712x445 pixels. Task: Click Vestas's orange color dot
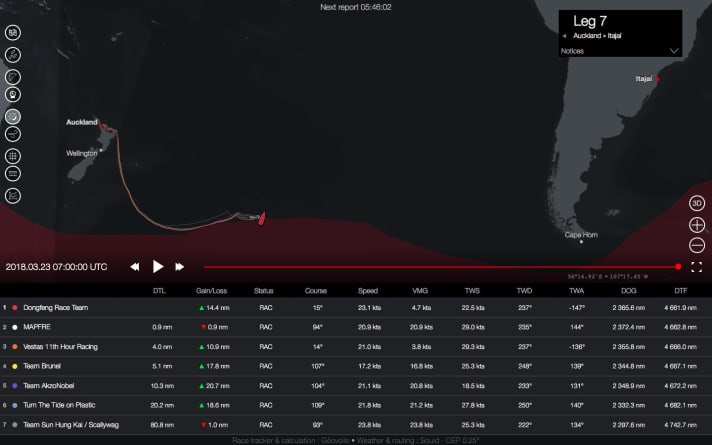click(15, 347)
